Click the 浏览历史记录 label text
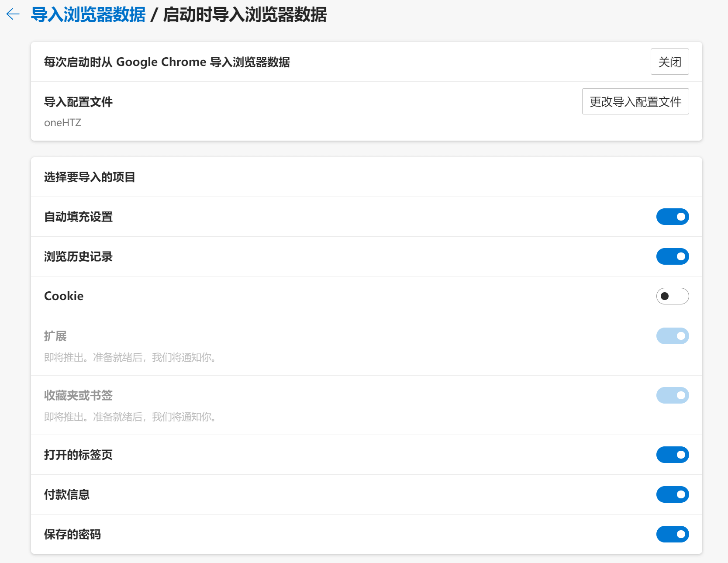This screenshot has height=563, width=728. tap(78, 257)
